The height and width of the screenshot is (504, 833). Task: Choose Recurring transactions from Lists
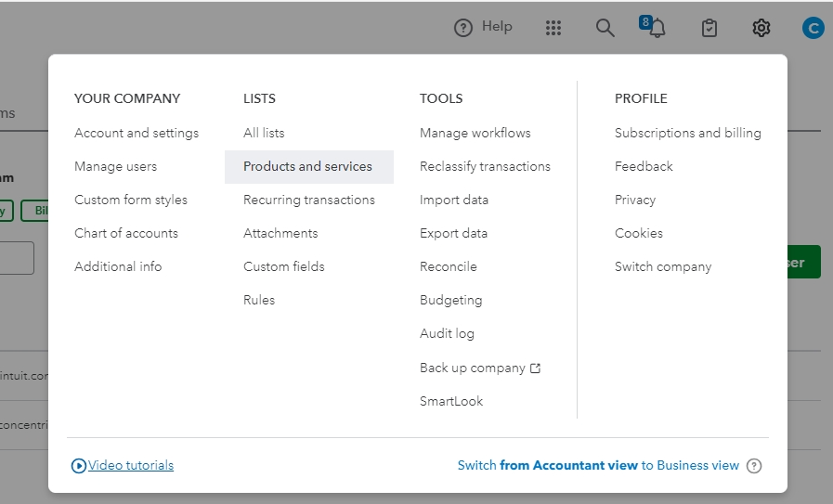[x=309, y=200]
